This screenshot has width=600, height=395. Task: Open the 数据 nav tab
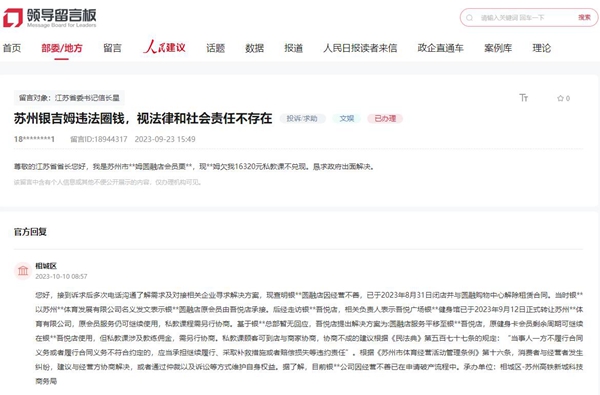[254, 48]
